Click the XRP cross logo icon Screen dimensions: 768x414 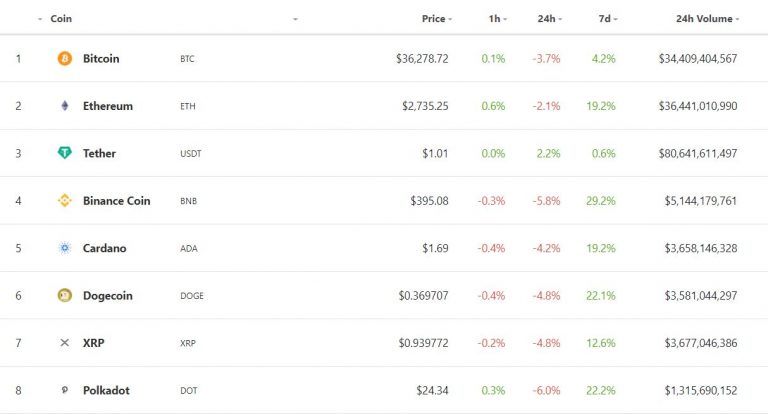[65, 343]
